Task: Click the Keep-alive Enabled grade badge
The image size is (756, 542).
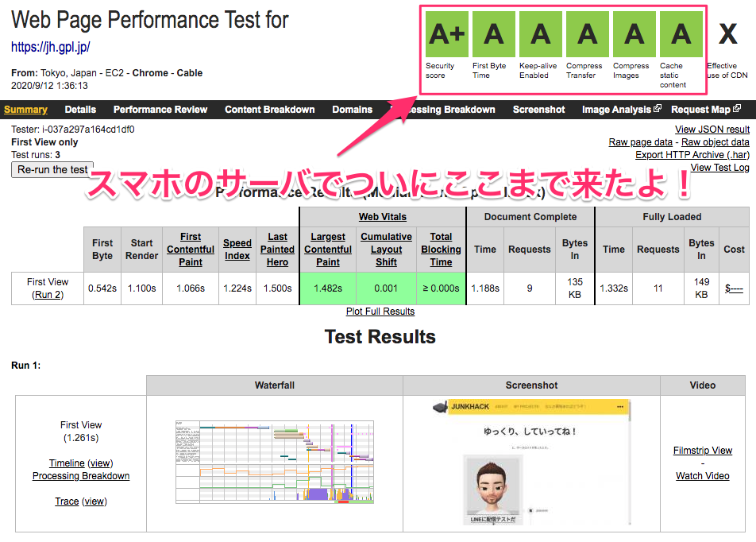Action: [x=540, y=34]
